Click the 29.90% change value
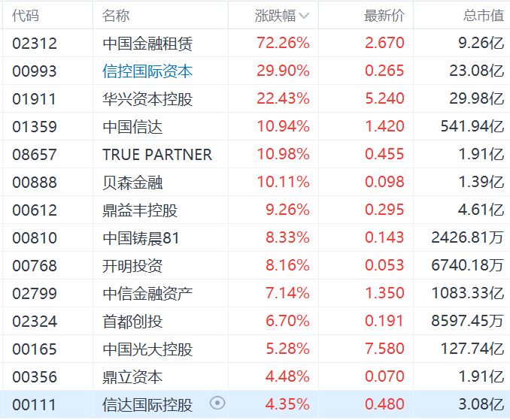This screenshot has height=420, width=510. [x=283, y=71]
